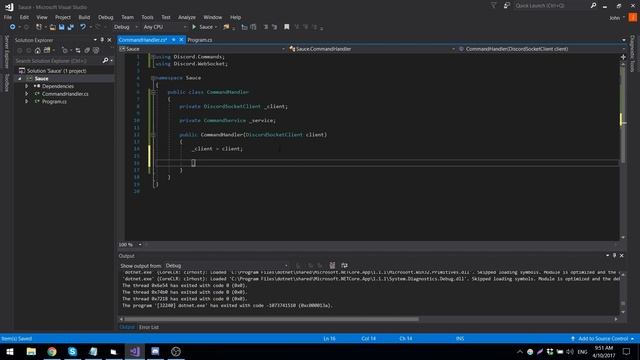
Task: Expand the CommandHandler.cs tree node arrow
Action: coord(27,94)
